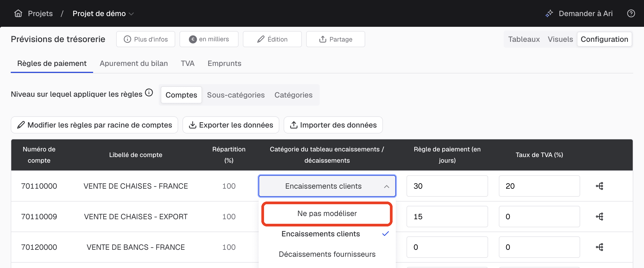
Task: Edit TVA rate field showing 20
Action: pos(539,186)
